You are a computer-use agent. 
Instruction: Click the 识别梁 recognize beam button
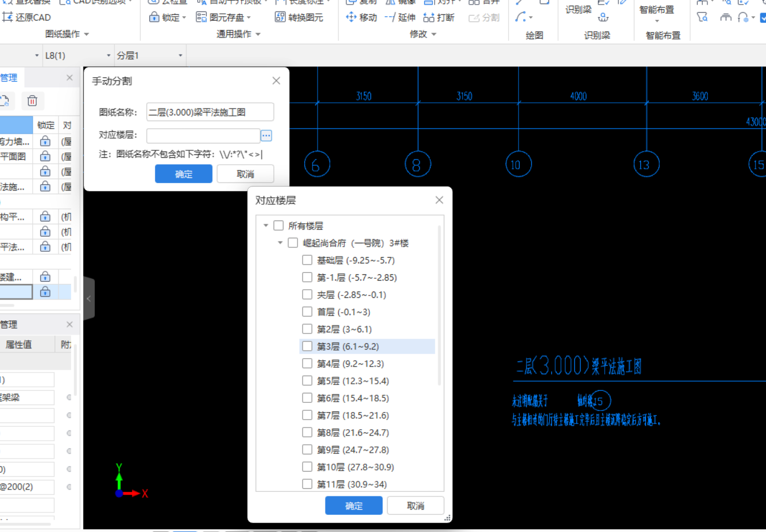[x=578, y=9]
